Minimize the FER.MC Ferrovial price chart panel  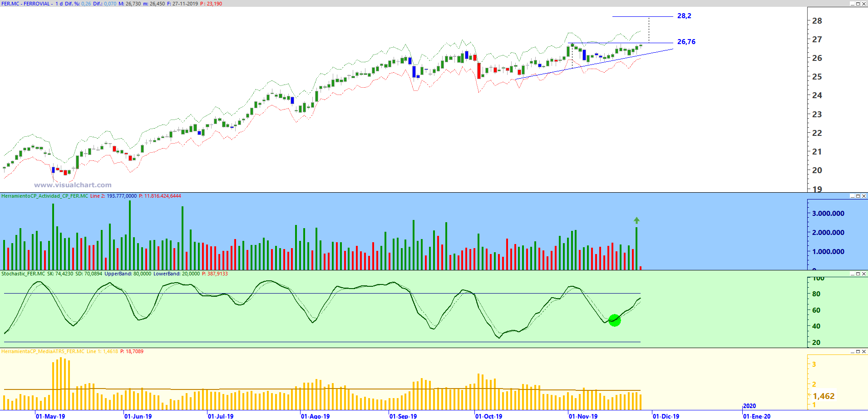[853, 4]
